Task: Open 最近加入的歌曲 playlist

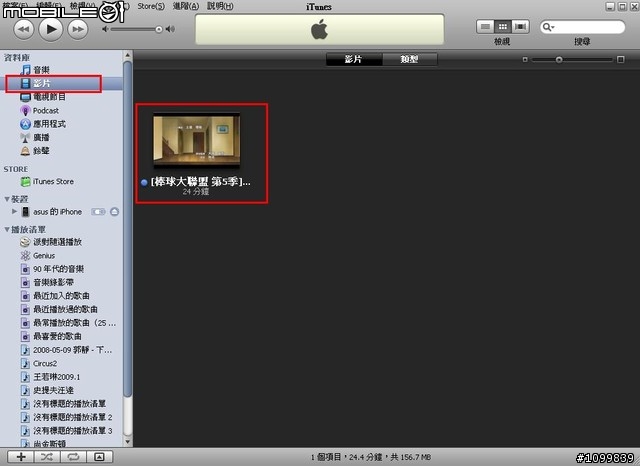Action: pos(55,296)
